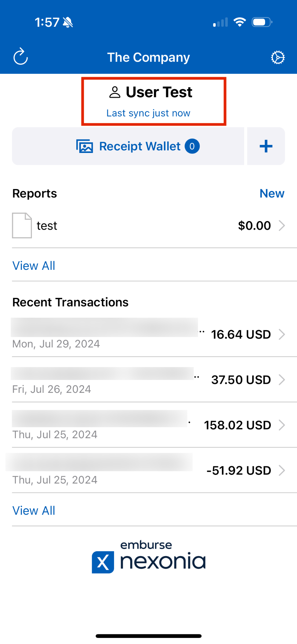Image resolution: width=297 pixels, height=644 pixels.
Task: Tap the refresh sync icon
Action: [x=21, y=57]
